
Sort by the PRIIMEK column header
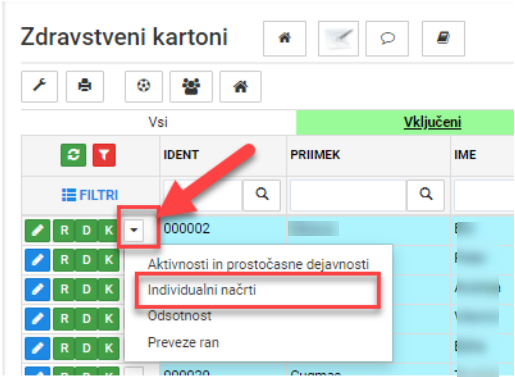[x=315, y=155]
